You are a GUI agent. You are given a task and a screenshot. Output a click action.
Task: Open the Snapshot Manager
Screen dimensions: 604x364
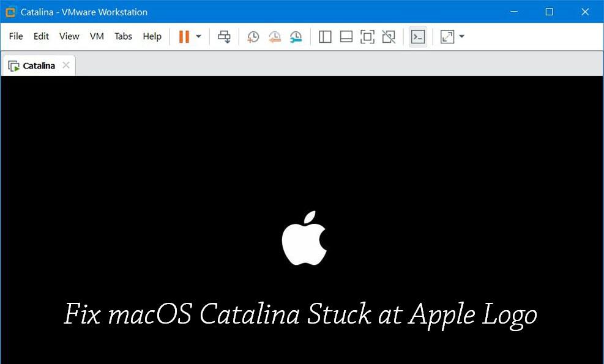point(296,37)
